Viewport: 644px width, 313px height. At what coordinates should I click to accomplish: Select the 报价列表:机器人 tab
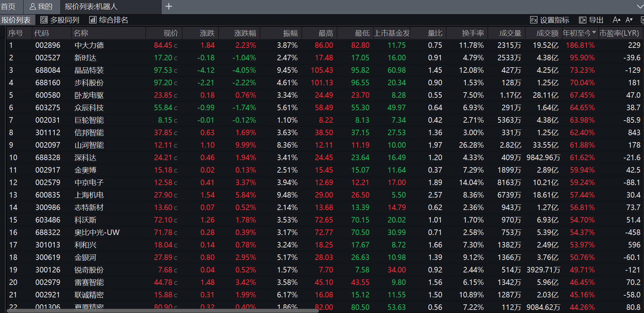click(x=91, y=7)
